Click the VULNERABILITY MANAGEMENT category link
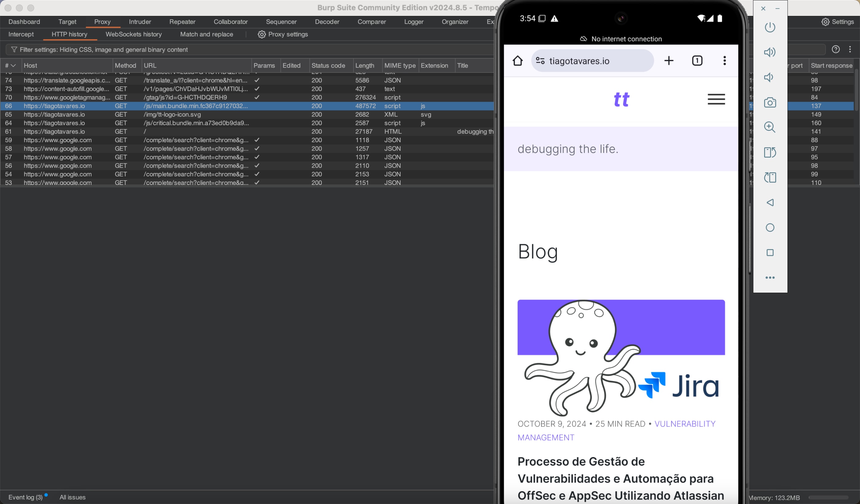 click(684, 424)
